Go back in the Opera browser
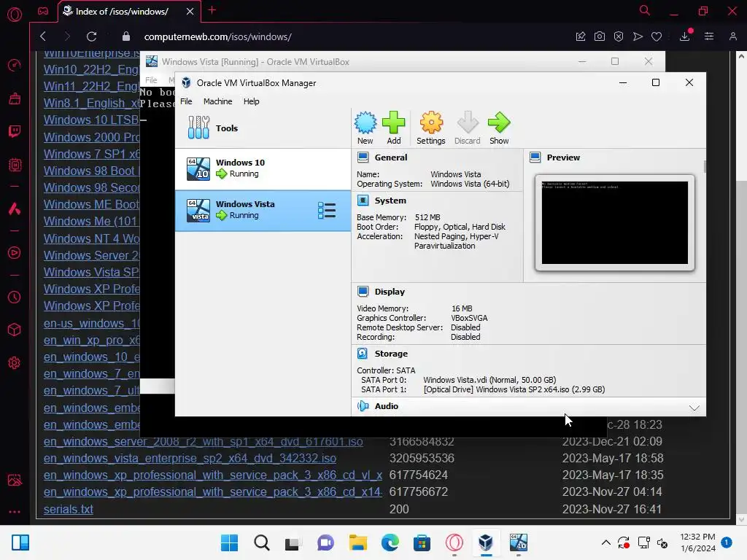This screenshot has height=560, width=747. [43, 36]
